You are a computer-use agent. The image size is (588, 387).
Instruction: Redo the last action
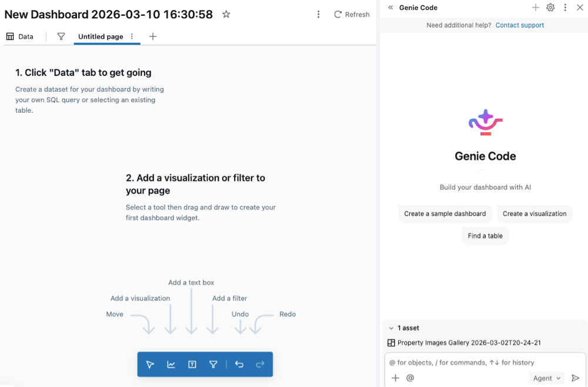tap(260, 364)
